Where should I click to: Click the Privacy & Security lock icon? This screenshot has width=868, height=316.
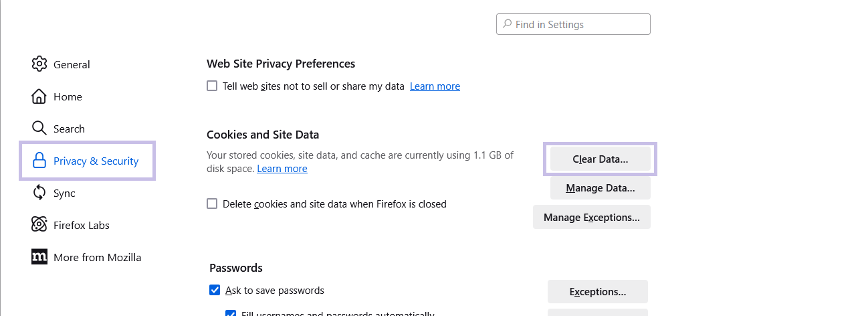click(39, 161)
